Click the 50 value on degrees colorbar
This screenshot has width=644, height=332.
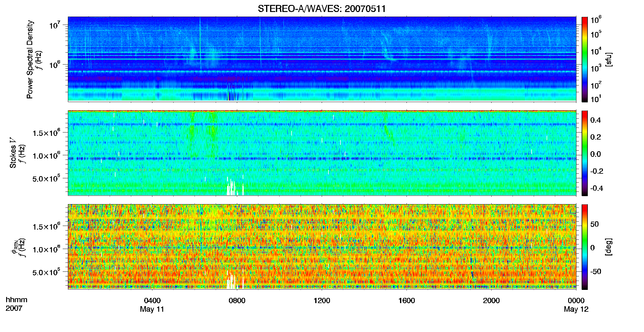click(x=594, y=224)
